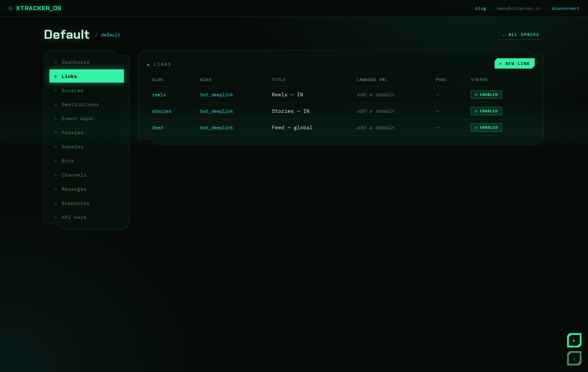Open Scenarios in the sidebar
588x372 pixels.
point(86,203)
